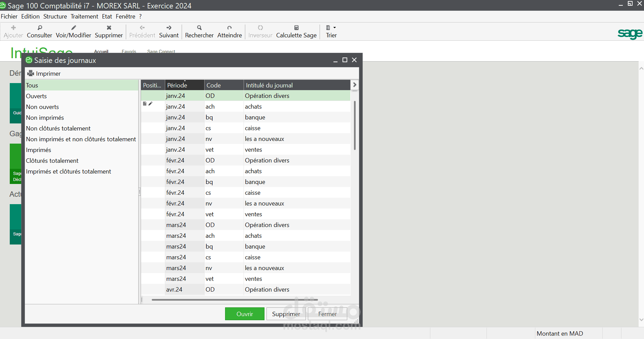Open the Etat menu
This screenshot has height=339, width=644.
(x=107, y=16)
